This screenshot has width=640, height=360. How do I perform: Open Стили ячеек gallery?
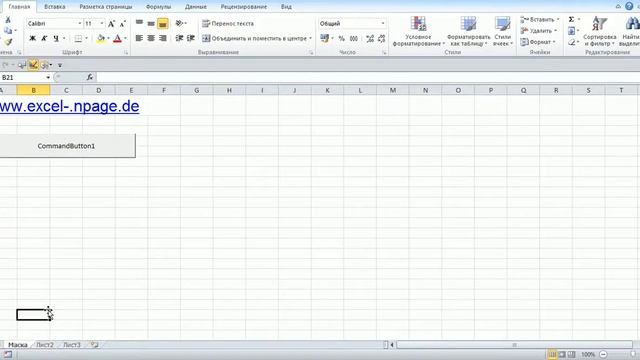502,31
